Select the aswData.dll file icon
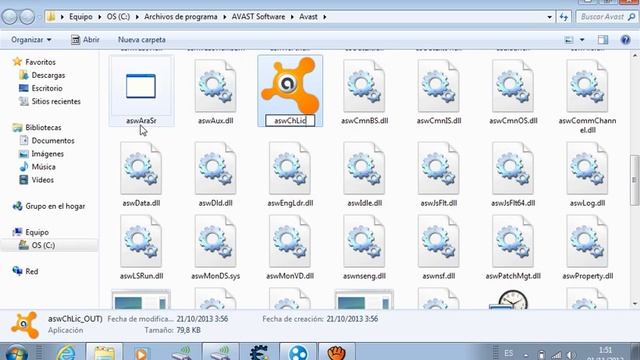 coord(141,168)
